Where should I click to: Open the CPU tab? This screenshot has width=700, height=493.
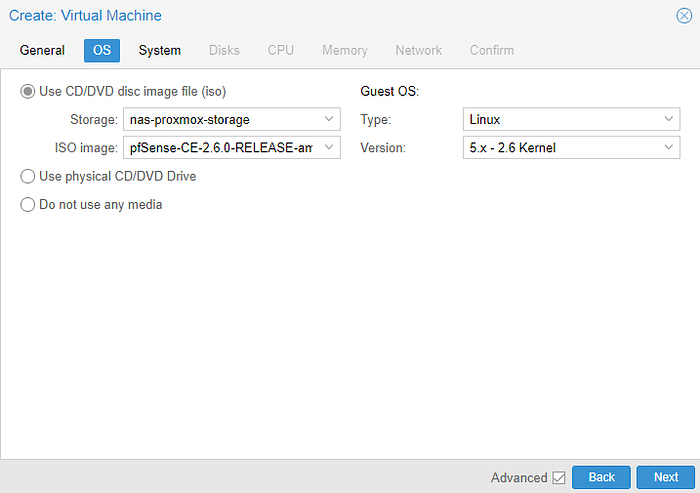(x=281, y=50)
